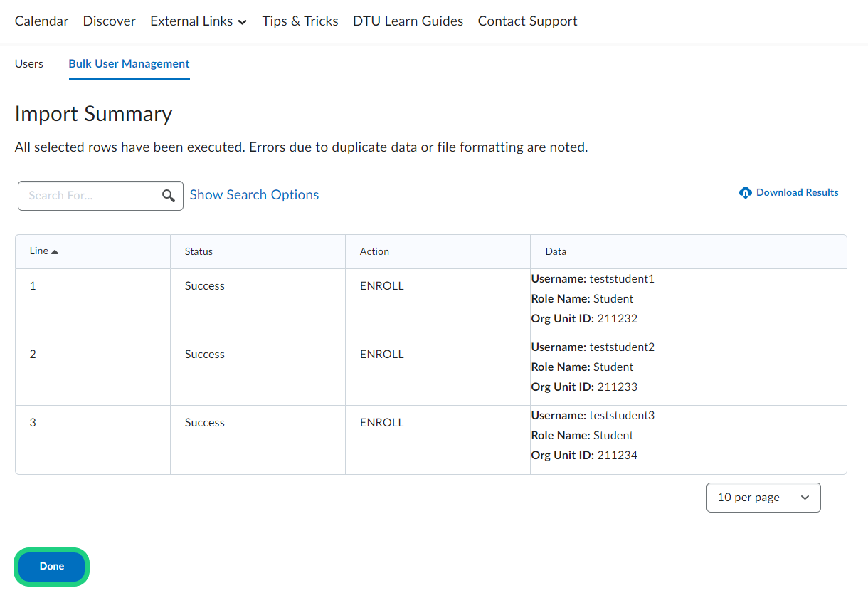868x598 pixels.
Task: Switch to the Users tab
Action: point(29,64)
